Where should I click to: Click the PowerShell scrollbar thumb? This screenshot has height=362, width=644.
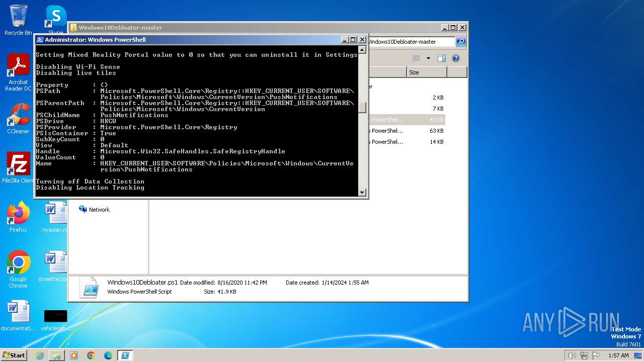point(362,107)
